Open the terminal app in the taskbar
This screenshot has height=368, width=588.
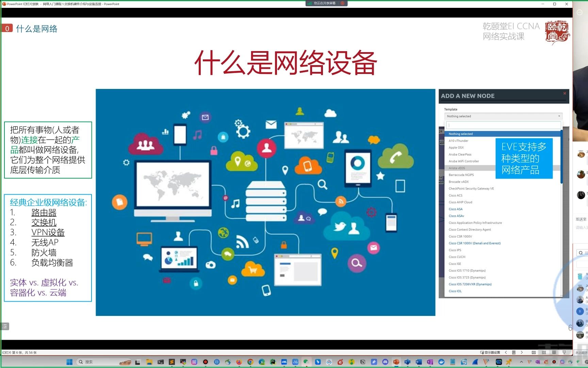[160, 362]
